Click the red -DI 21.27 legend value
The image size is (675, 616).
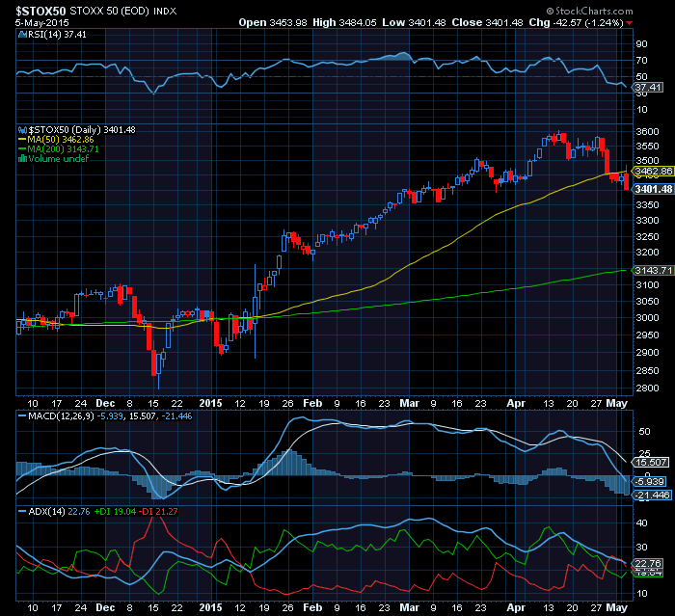tap(159, 511)
